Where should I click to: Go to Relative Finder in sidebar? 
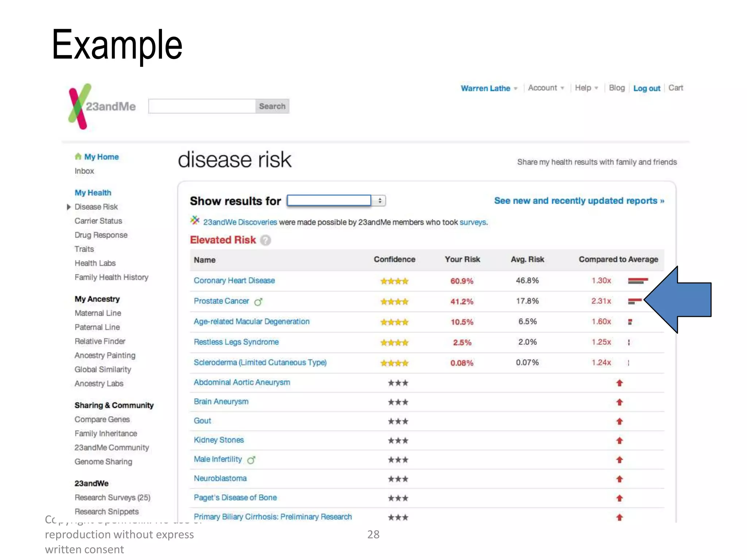coord(100,341)
